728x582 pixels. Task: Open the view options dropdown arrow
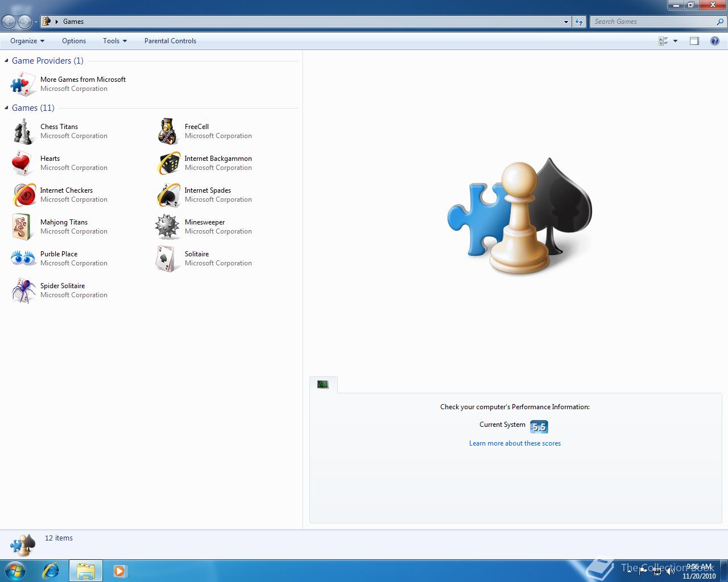coord(675,41)
